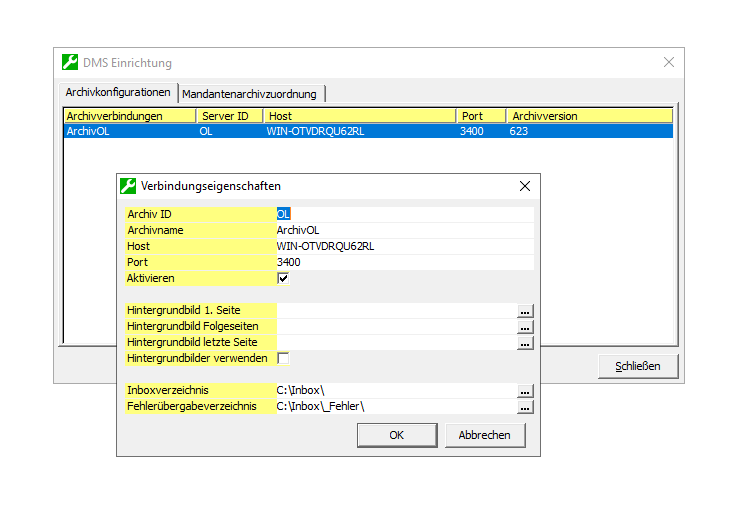Click browse button for Hintergrundbild 1. Seite
Viewport: 741px width, 512px height.
pyautogui.click(x=525, y=311)
